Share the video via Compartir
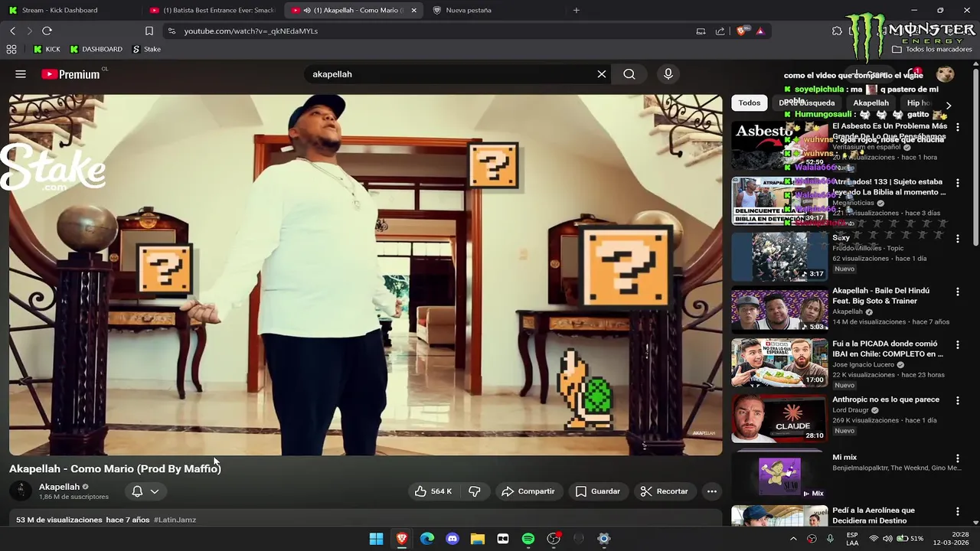The height and width of the screenshot is (551, 980). 528,491
